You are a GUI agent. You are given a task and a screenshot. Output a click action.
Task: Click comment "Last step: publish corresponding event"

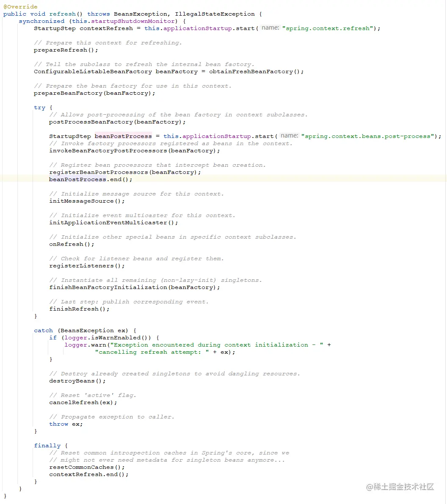(x=129, y=302)
